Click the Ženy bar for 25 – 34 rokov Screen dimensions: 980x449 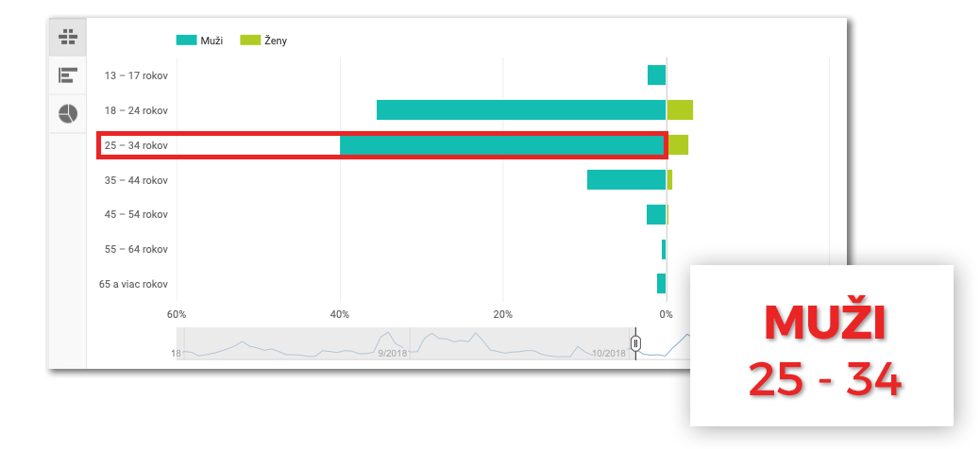click(678, 145)
